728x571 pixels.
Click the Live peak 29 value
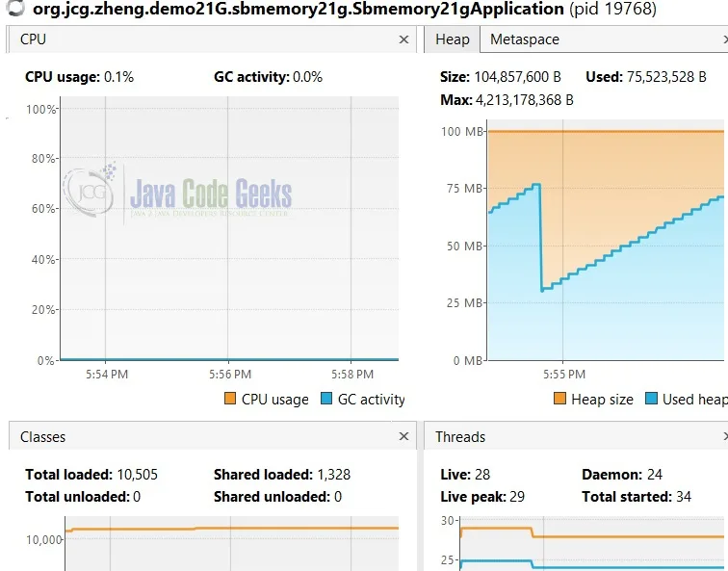[x=517, y=497]
